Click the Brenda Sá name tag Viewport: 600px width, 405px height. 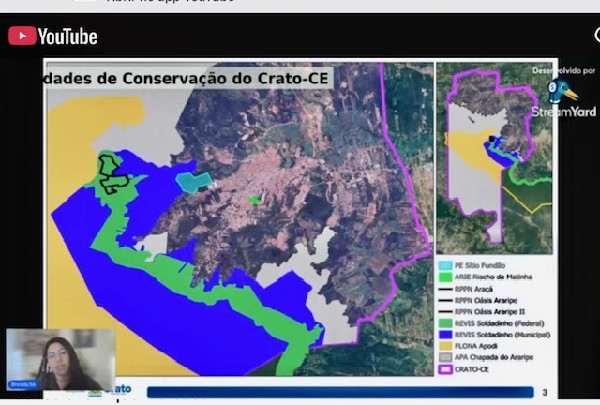pos(21,383)
